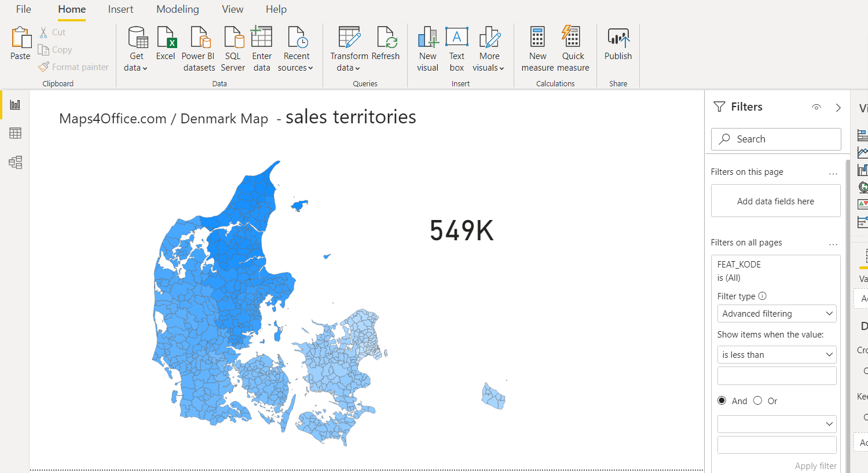Create a Quick measure
The image size is (868, 473).
click(573, 38)
